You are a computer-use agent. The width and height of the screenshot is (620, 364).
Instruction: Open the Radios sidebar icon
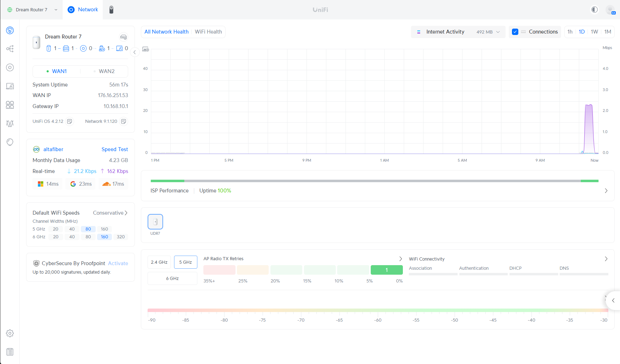point(10,124)
